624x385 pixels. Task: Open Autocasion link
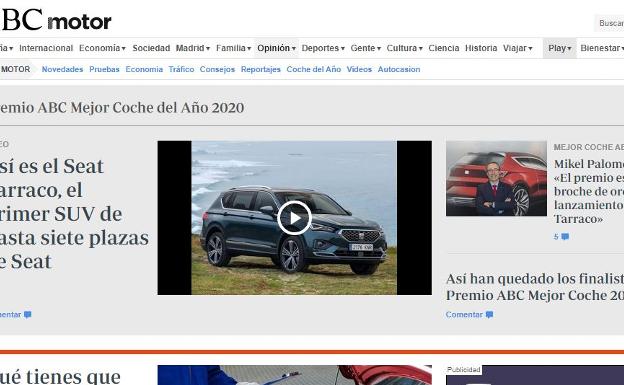pyautogui.click(x=399, y=69)
